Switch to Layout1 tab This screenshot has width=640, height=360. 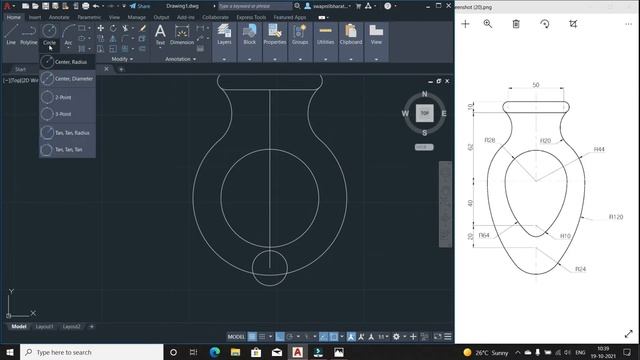coord(44,327)
